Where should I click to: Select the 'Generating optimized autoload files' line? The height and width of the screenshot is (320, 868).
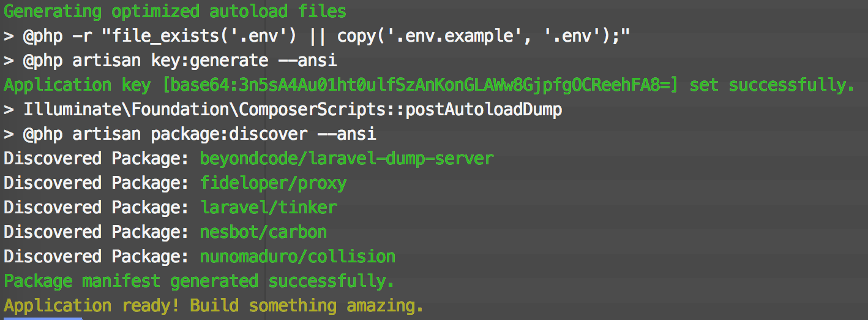(x=175, y=11)
